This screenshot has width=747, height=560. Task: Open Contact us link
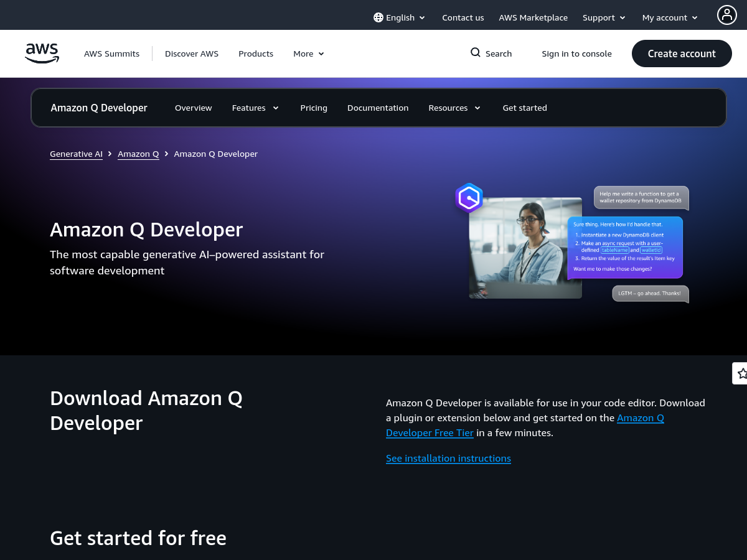coord(463,17)
